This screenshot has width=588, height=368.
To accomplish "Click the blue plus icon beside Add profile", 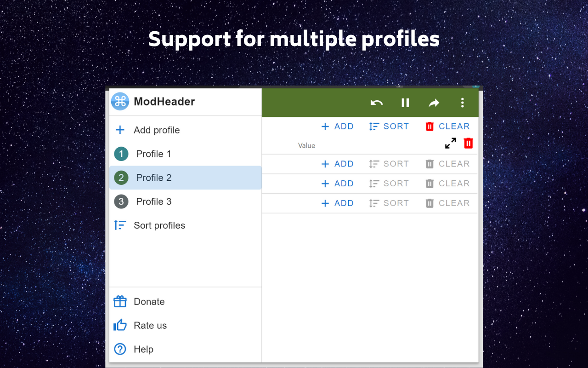I will [x=119, y=130].
